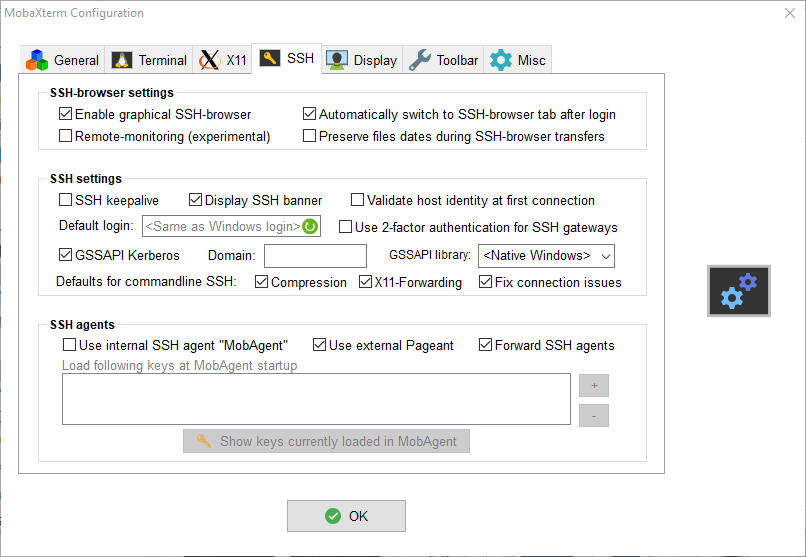The image size is (806, 557).
Task: Click the Default login field
Action: point(231,226)
